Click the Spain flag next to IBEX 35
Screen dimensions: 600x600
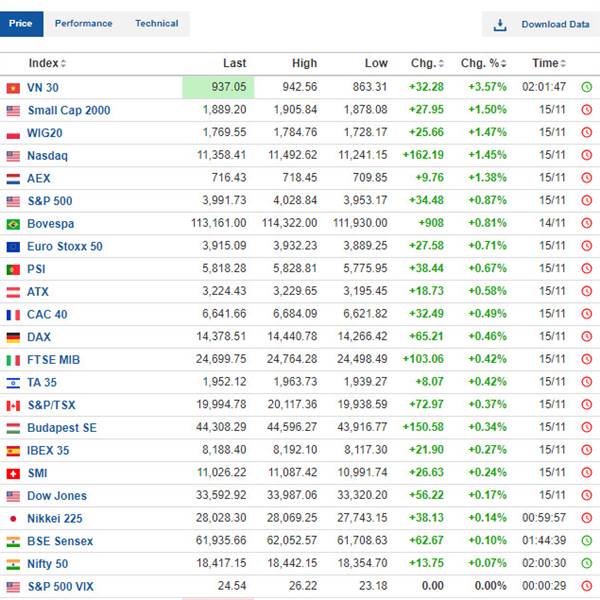pos(13,451)
